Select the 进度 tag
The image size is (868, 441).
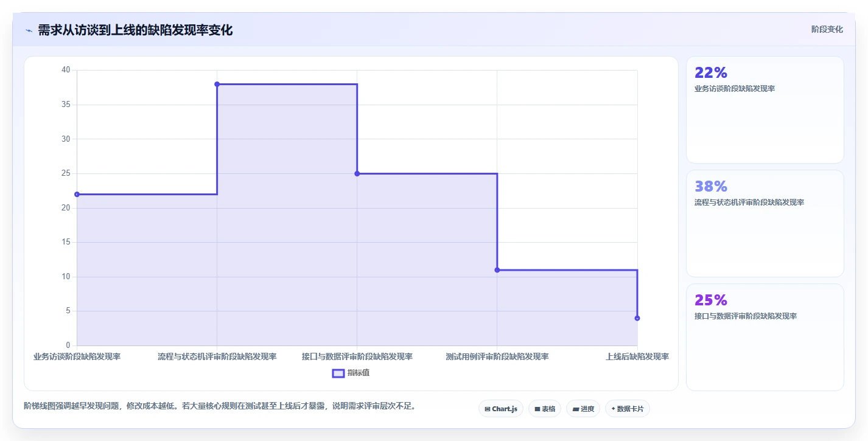[583, 409]
